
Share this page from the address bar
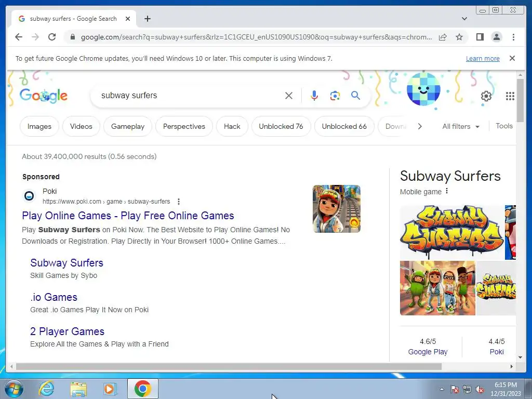443,37
